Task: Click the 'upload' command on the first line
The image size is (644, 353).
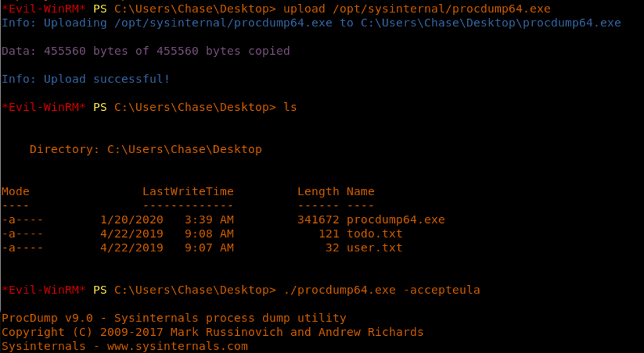Action: point(304,9)
